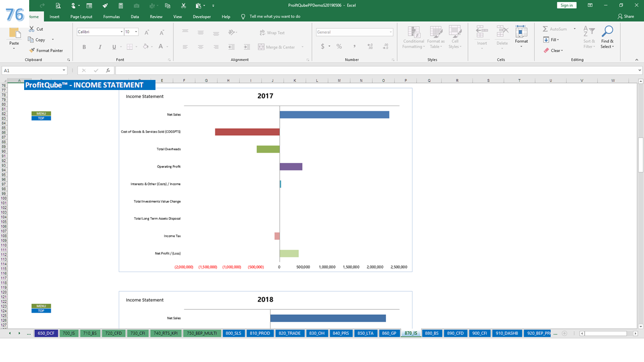
Task: Click the vertical scrollbar thumb
Action: [x=640, y=155]
